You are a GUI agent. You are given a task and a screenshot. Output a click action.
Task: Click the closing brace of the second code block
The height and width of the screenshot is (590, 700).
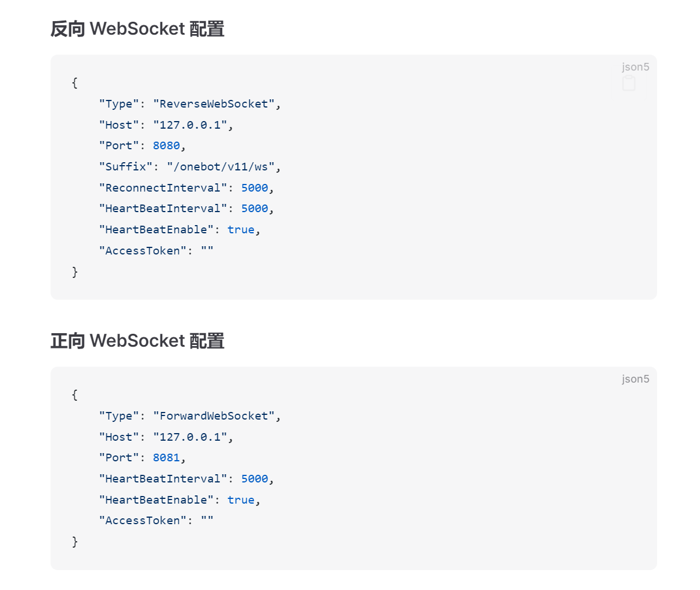click(75, 542)
